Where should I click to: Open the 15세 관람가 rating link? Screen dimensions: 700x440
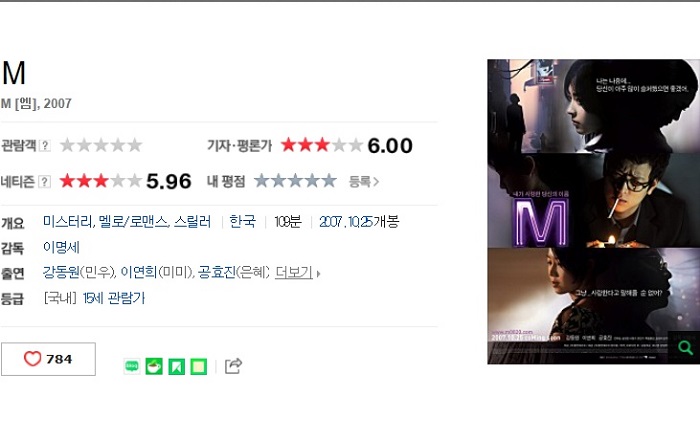tap(114, 298)
